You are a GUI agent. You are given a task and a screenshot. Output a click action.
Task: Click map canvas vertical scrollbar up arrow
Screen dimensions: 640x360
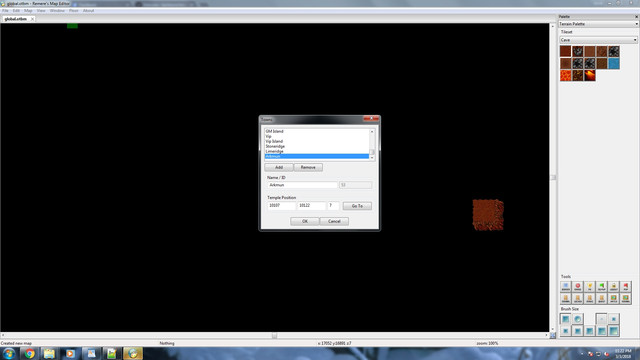(553, 26)
